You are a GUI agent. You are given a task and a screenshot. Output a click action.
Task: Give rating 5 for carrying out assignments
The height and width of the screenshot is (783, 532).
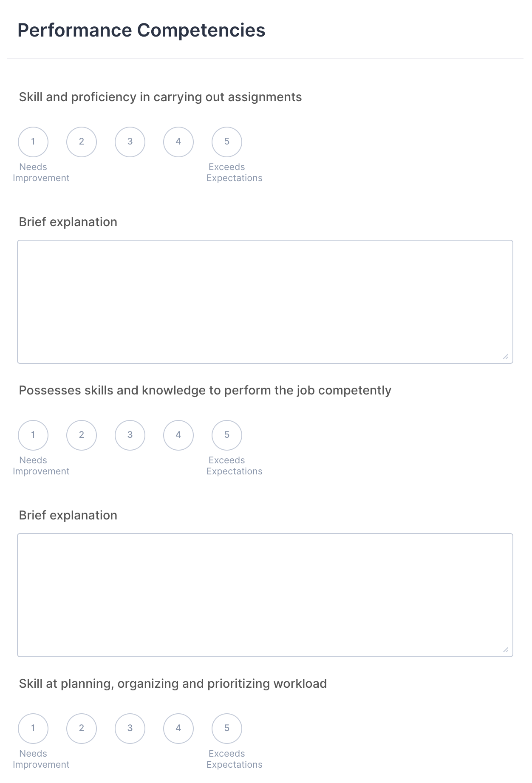227,142
